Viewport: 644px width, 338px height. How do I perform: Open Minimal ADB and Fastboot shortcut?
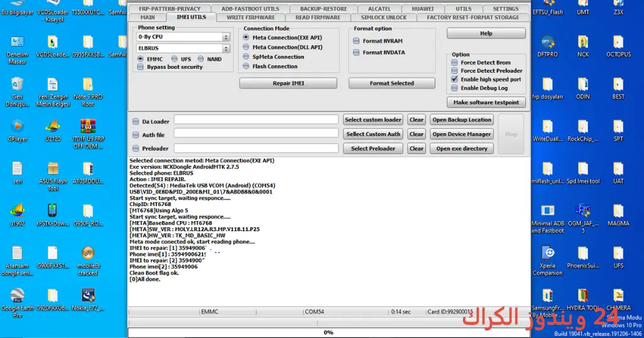click(x=548, y=219)
